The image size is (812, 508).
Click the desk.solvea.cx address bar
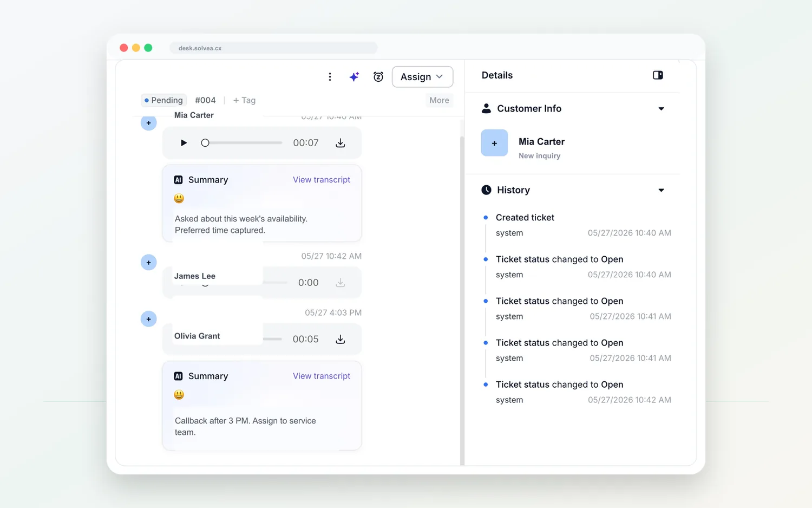pos(273,48)
